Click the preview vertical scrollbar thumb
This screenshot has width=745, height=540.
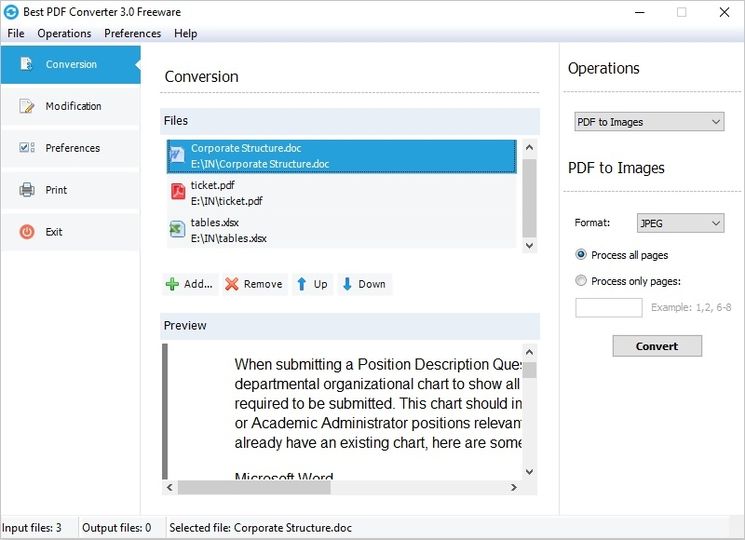[x=529, y=370]
